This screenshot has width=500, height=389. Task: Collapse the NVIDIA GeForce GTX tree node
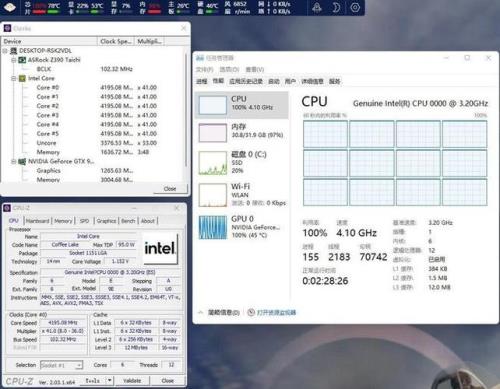tap(14, 162)
